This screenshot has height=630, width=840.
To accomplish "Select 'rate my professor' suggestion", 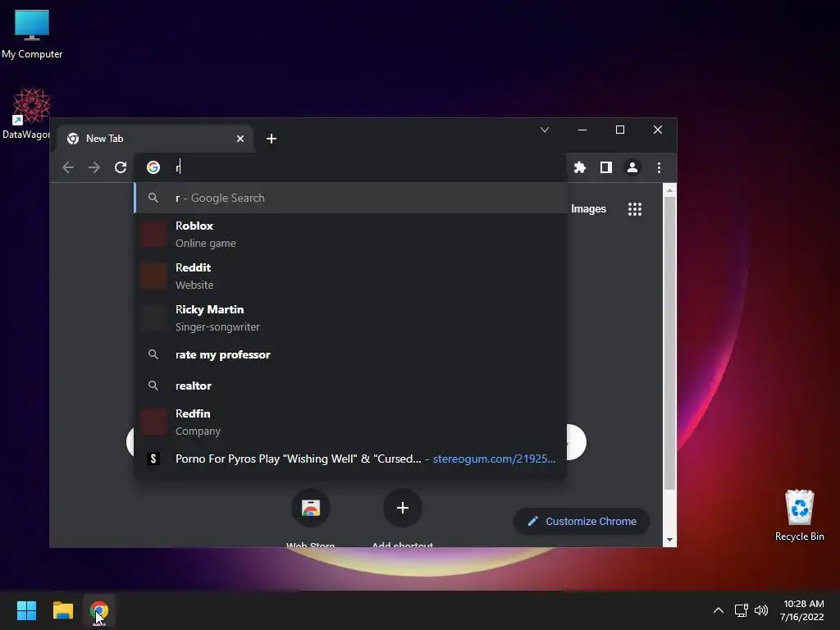I will point(351,354).
